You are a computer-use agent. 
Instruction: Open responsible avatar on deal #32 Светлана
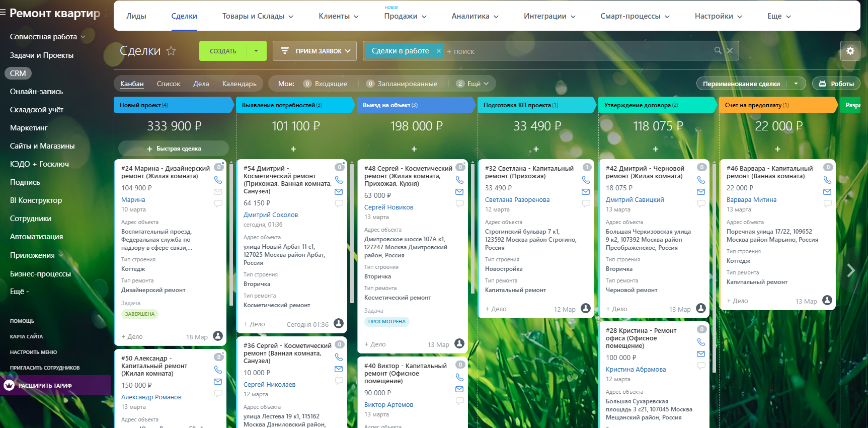coord(586,308)
